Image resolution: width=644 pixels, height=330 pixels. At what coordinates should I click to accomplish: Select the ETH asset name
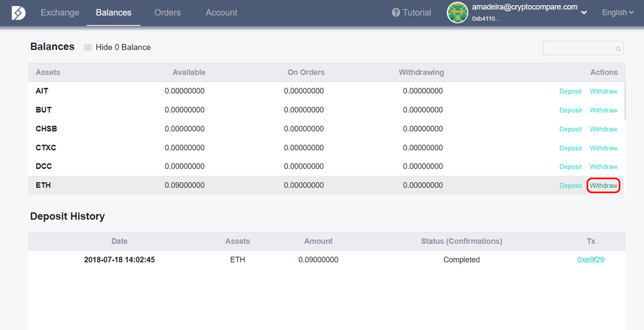[x=43, y=185]
